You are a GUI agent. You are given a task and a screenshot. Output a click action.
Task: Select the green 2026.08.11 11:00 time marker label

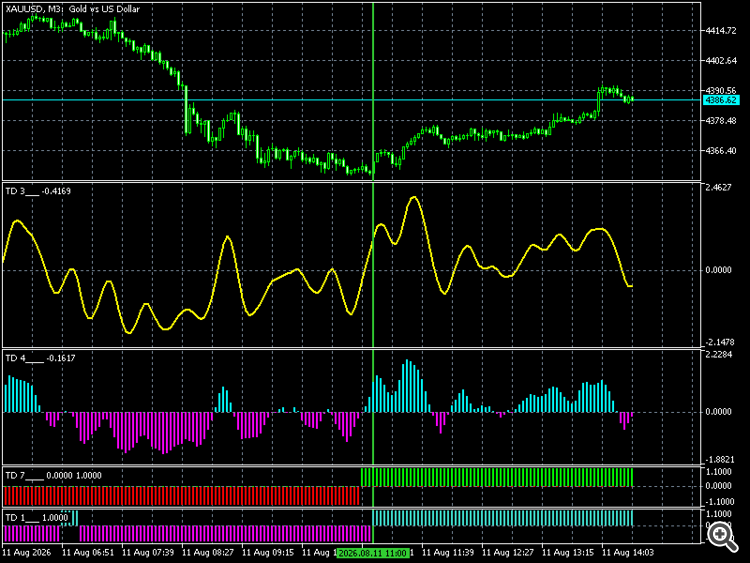373,553
